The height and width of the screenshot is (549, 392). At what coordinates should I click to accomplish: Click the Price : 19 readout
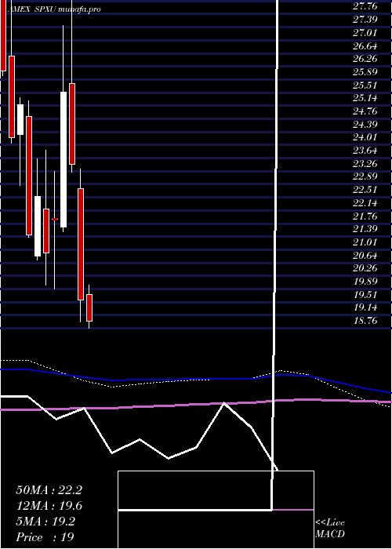(45, 537)
